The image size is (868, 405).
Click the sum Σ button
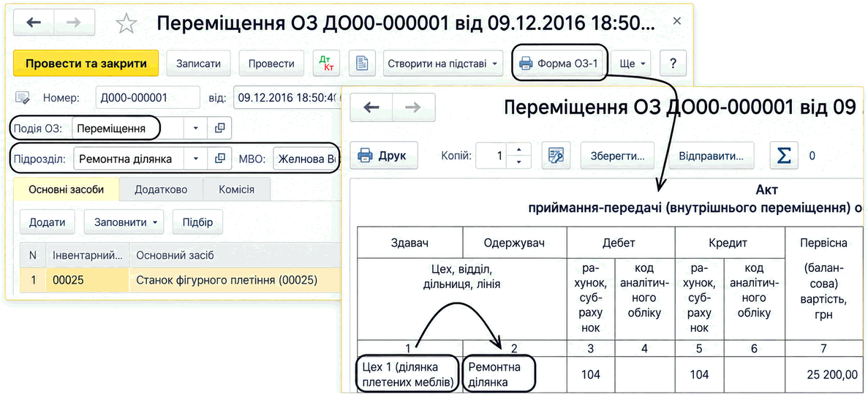[784, 156]
